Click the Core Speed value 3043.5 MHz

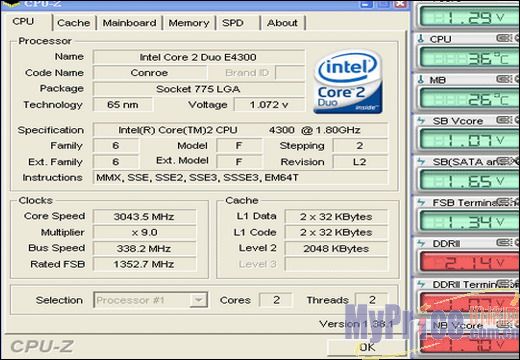tap(144, 217)
